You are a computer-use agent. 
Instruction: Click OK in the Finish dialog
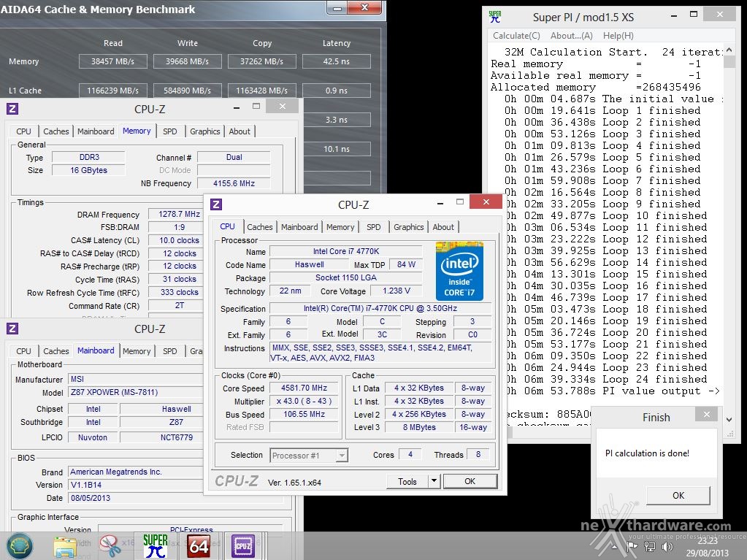click(x=678, y=495)
